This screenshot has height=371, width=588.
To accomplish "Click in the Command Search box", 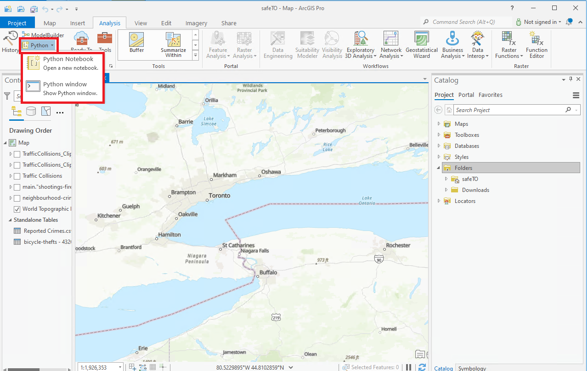I will [466, 22].
